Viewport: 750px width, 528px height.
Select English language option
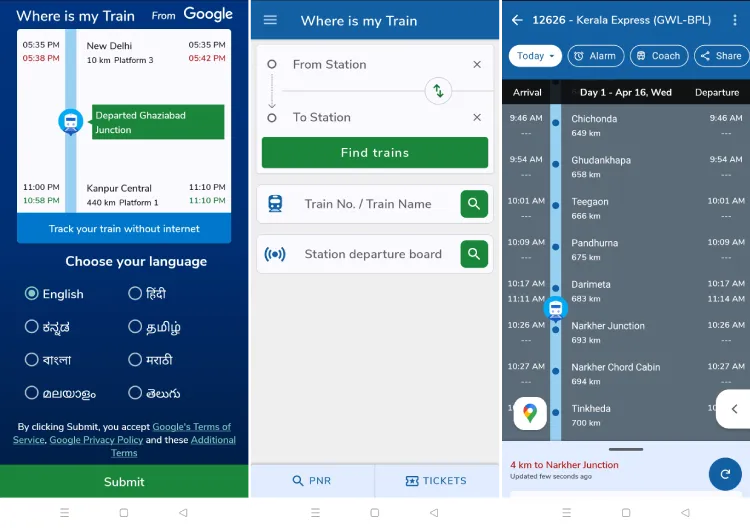pos(32,294)
